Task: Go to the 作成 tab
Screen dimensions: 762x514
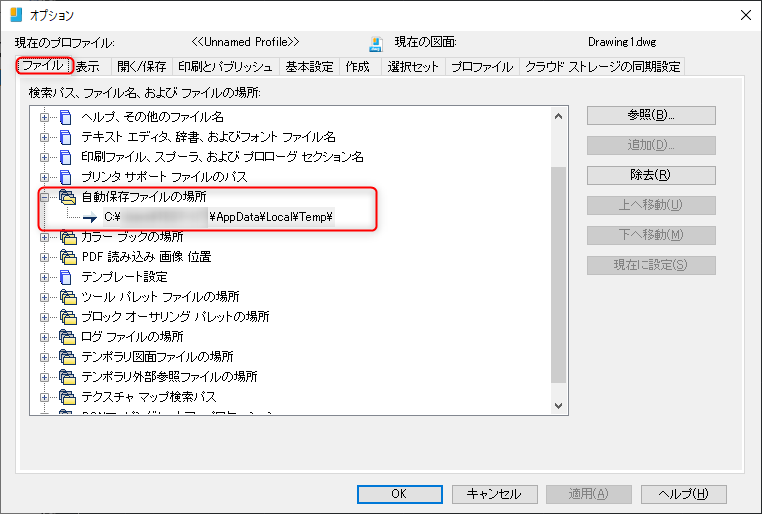Action: click(x=358, y=67)
